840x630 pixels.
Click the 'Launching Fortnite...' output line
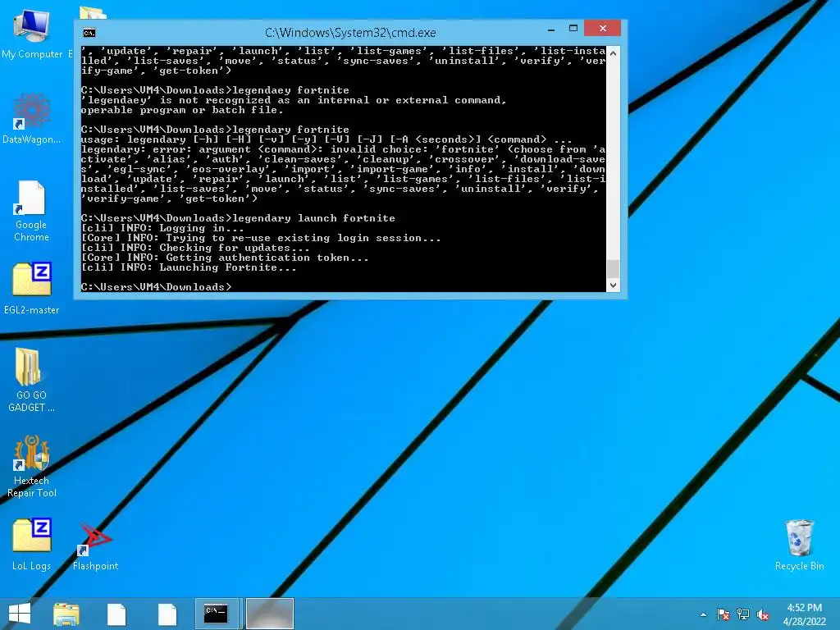pyautogui.click(x=189, y=267)
